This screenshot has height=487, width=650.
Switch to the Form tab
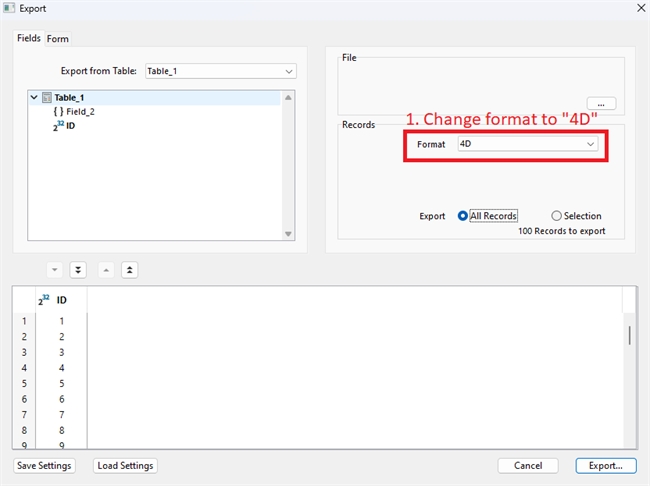click(x=58, y=39)
